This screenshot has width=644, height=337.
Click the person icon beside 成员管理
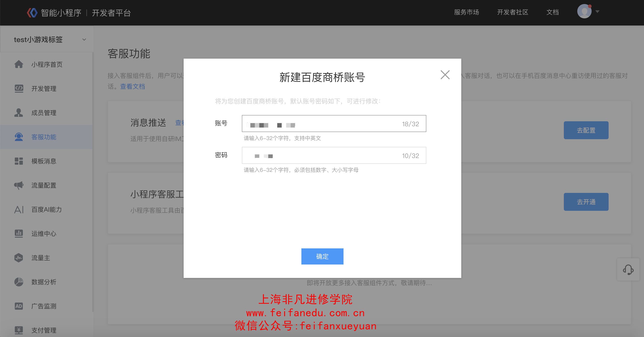pos(19,113)
